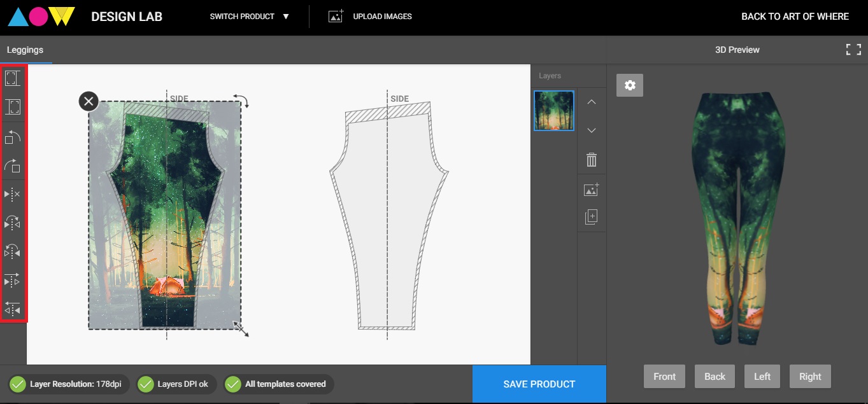Open 3D Preview settings gear
The width and height of the screenshot is (868, 404).
630,85
